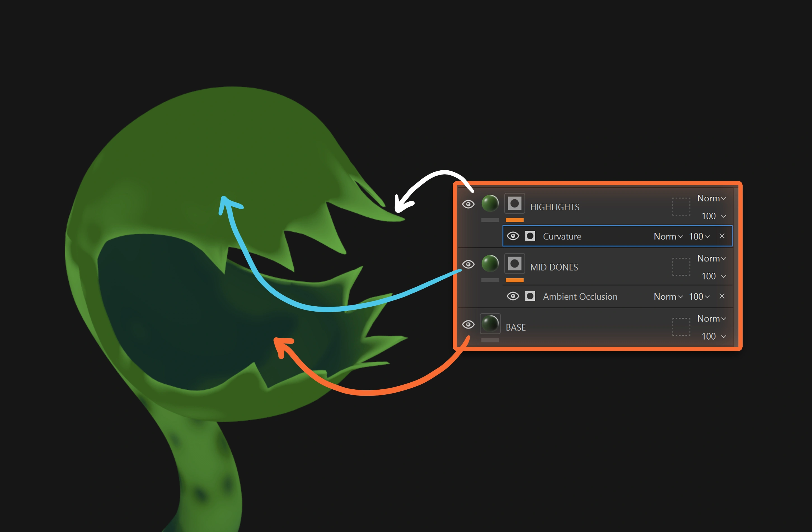Open HIGHLIGHTS layer Norm blend mode dropdown

(711, 199)
